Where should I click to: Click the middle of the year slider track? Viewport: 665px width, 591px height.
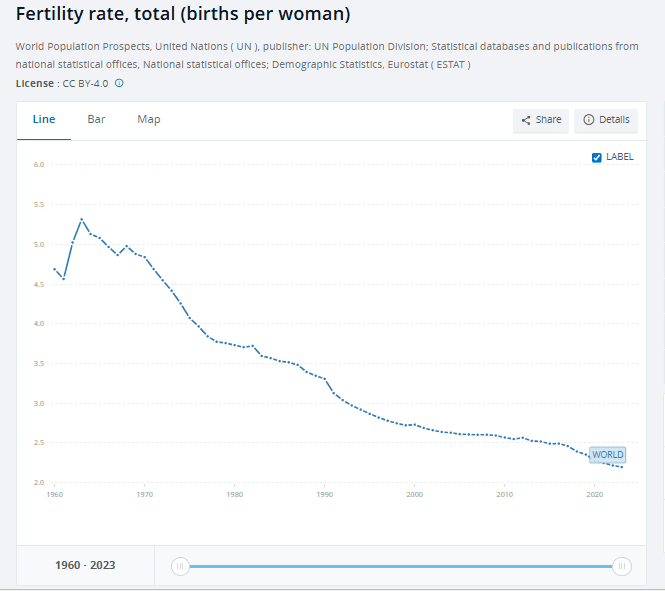[x=400, y=566]
